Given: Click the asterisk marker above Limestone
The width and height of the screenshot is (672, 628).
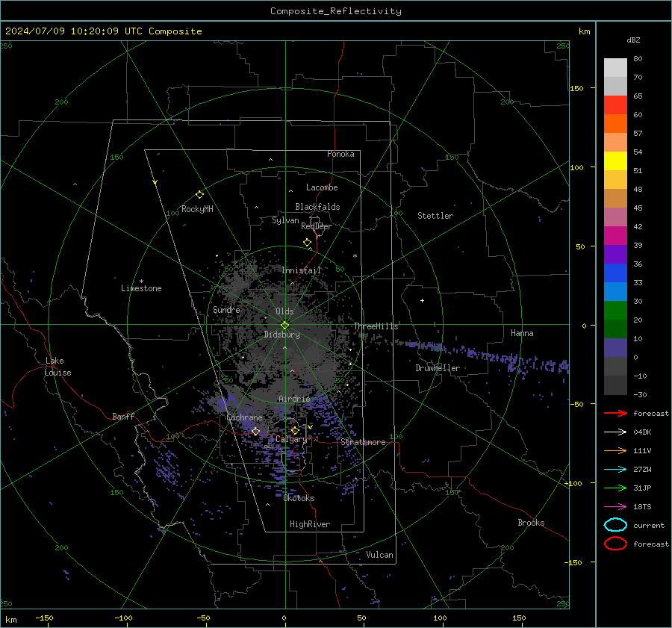Looking at the screenshot, I should pyautogui.click(x=141, y=282).
